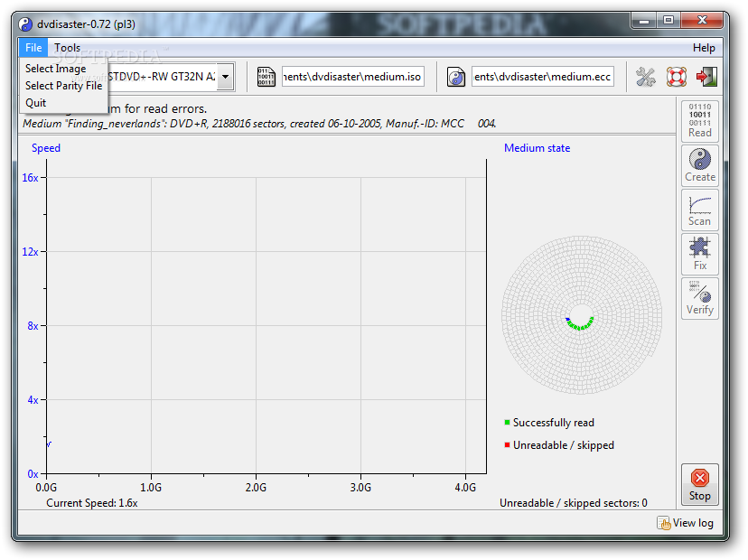Open preferences with the tools icon
Screen dimensions: 748x560
(645, 77)
